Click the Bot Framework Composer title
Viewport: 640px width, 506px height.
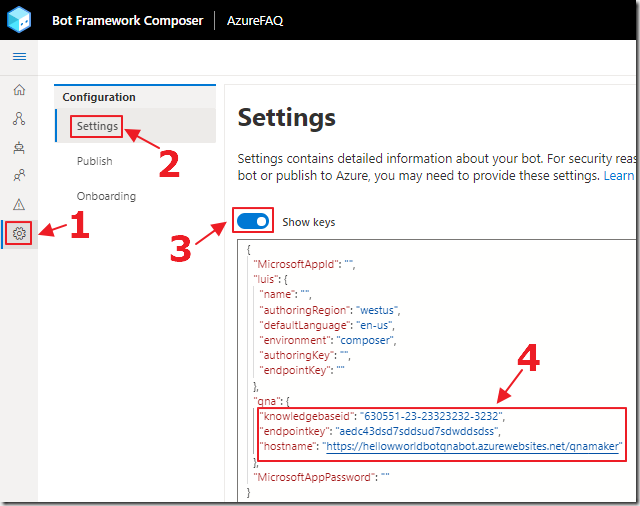point(128,20)
